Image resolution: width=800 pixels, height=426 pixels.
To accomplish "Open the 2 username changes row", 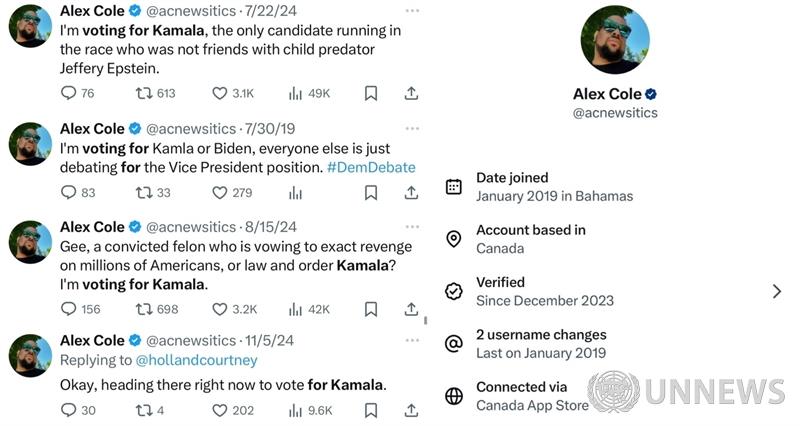I will coord(541,343).
